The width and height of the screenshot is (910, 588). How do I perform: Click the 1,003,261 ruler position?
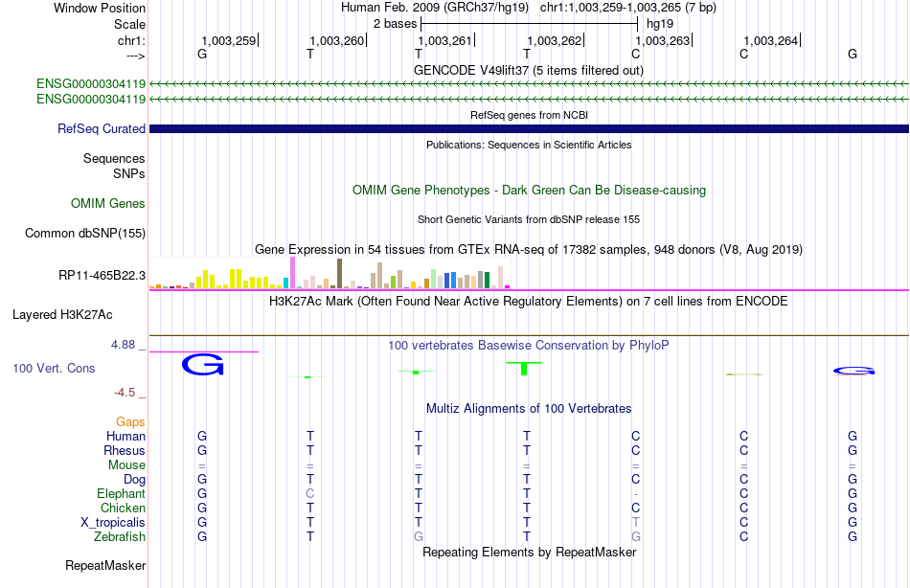click(x=445, y=40)
